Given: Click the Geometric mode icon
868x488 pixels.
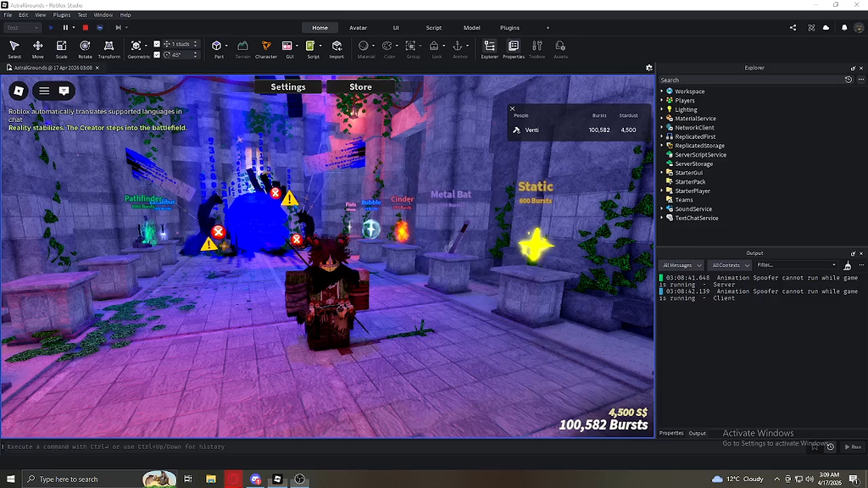Looking at the screenshot, I should 136,46.
